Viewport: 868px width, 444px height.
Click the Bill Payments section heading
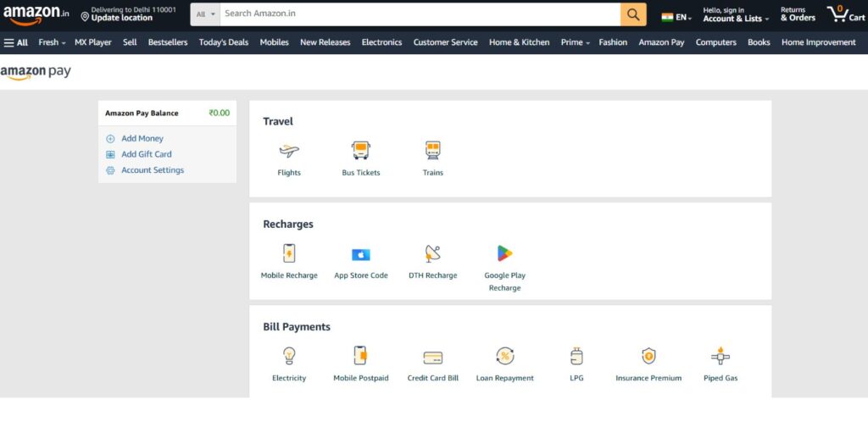pos(297,326)
